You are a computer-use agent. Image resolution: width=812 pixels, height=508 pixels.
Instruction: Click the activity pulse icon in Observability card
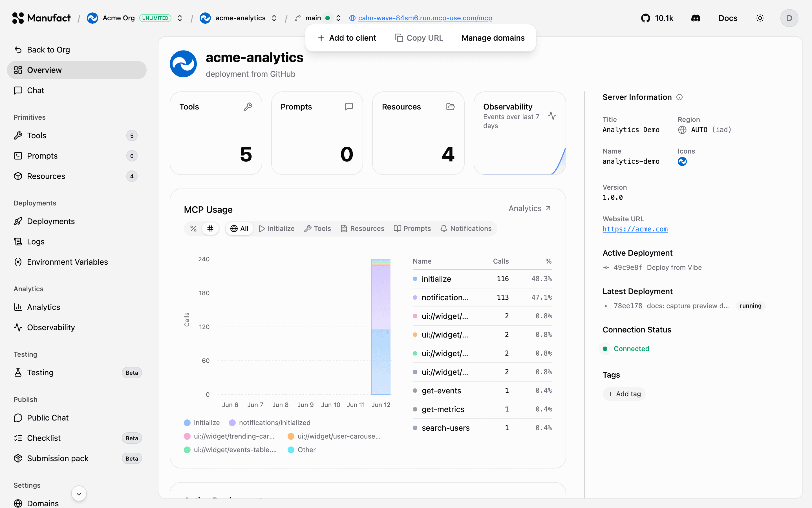(552, 116)
